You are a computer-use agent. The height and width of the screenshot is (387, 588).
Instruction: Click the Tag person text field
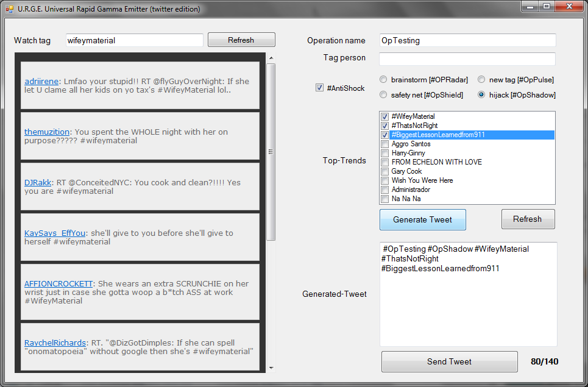coord(467,59)
